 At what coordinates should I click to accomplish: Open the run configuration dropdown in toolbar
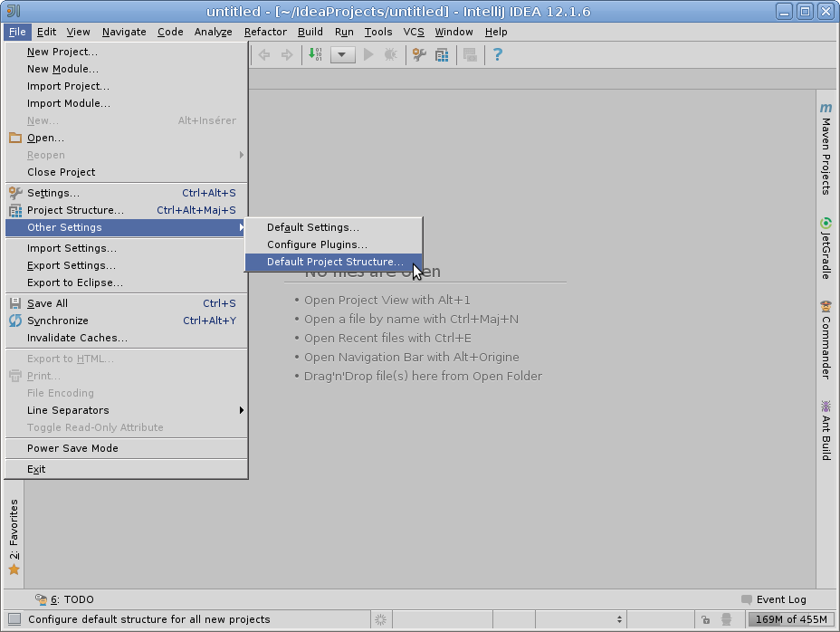click(343, 54)
